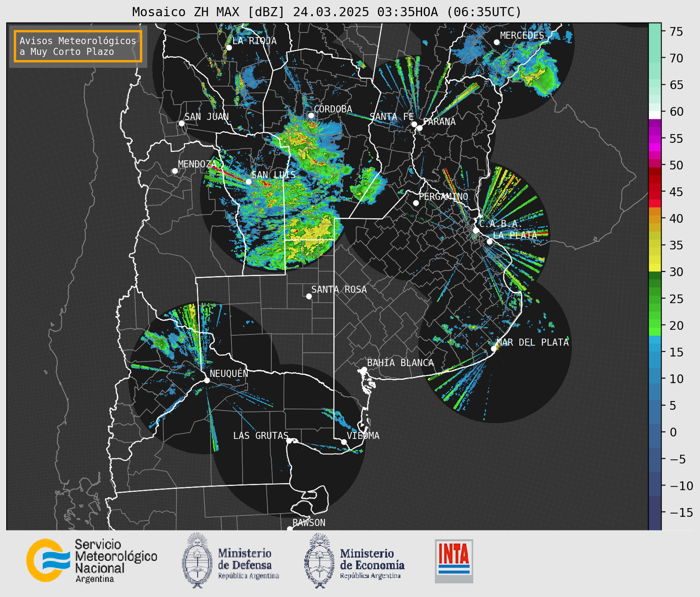This screenshot has height=597, width=700.
Task: Select the MAR DEL PLATA city marker
Action: point(493,349)
